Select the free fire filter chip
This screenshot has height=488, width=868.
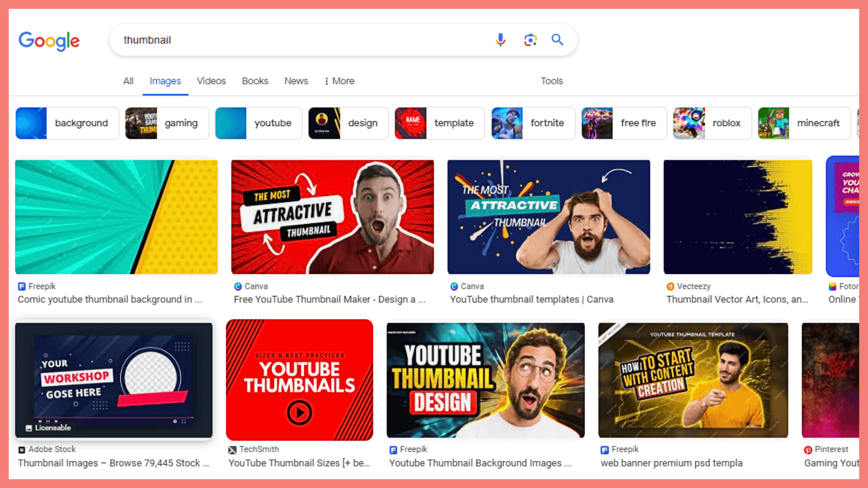tap(624, 123)
